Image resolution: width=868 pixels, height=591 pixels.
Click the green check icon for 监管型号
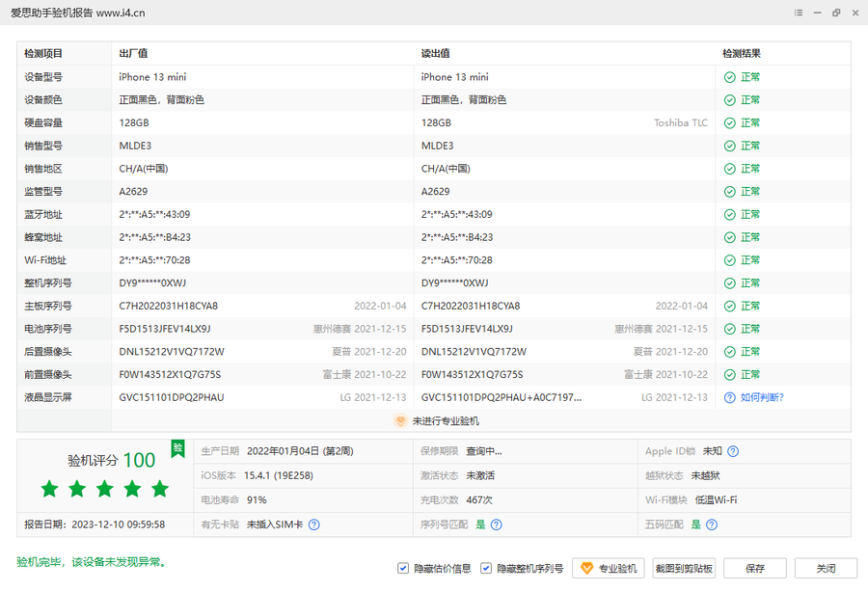click(x=730, y=192)
